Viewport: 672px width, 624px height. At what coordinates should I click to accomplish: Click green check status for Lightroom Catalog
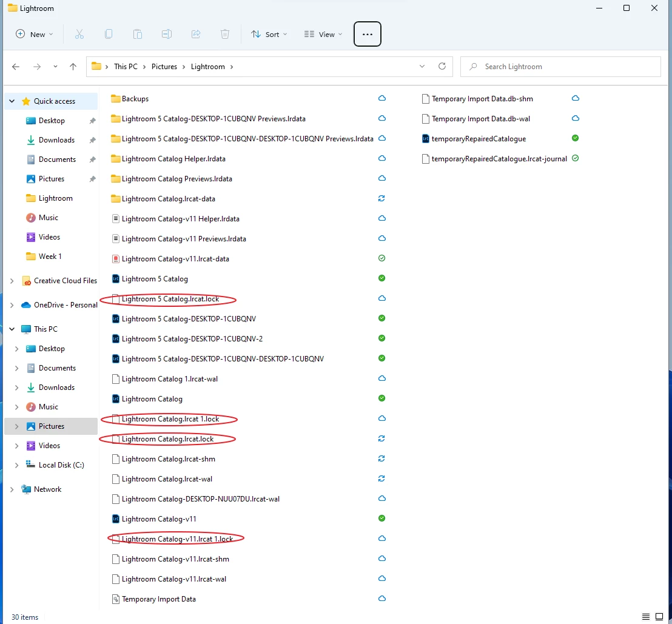382,398
